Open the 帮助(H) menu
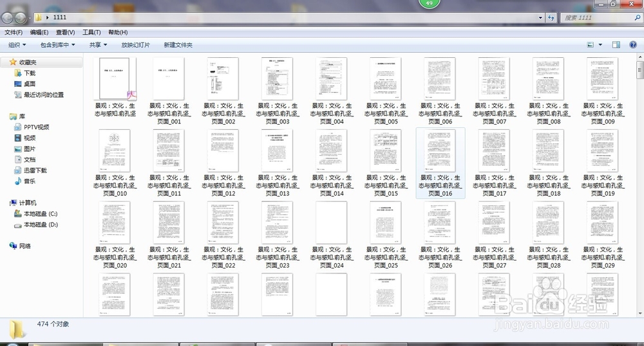This screenshot has height=346, width=644. coord(118,32)
